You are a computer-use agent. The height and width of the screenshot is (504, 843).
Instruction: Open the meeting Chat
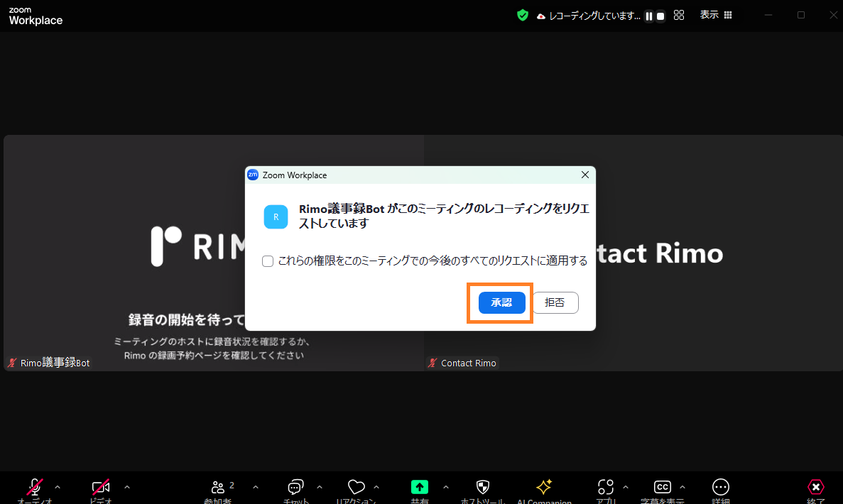point(295,488)
